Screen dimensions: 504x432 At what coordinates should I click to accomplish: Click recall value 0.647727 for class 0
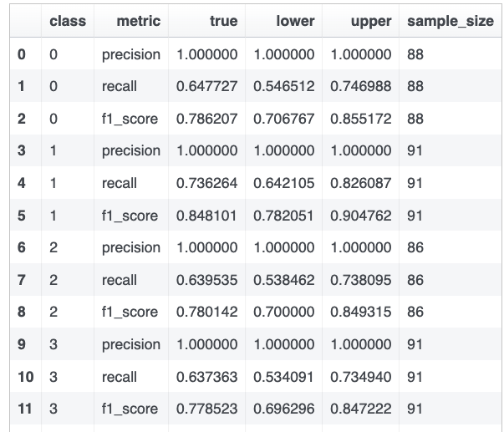pyautogui.click(x=206, y=86)
